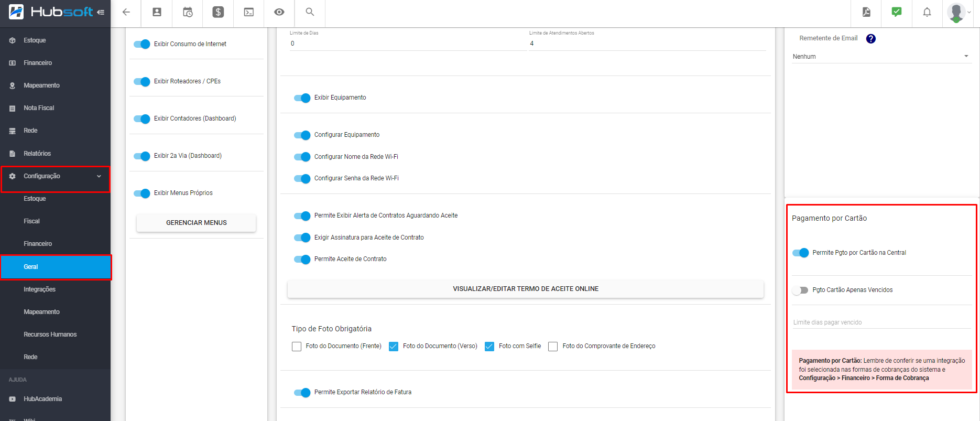Collapse Configuração menu chevron
980x421 pixels.
click(x=99, y=176)
